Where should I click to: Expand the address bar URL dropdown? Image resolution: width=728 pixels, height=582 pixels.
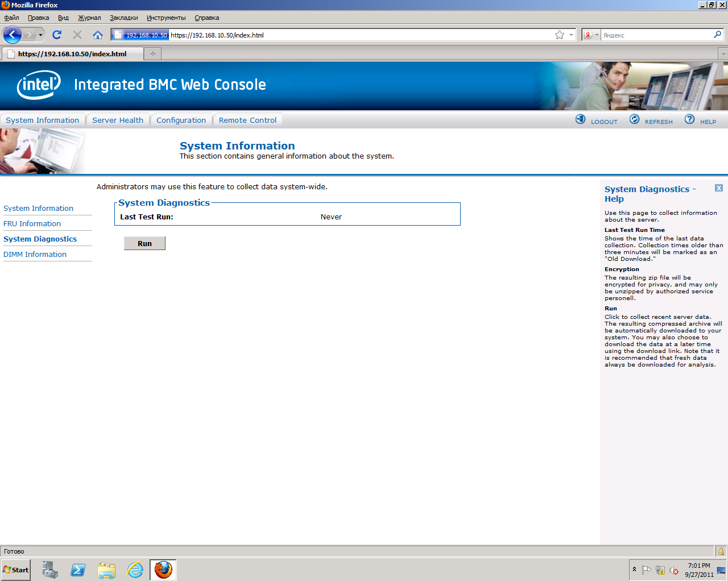click(x=571, y=35)
